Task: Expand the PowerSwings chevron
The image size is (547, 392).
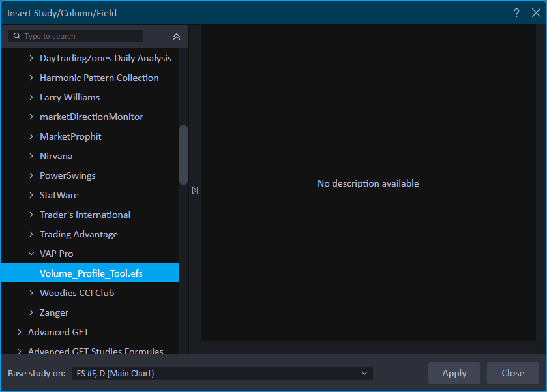Action: [31, 175]
